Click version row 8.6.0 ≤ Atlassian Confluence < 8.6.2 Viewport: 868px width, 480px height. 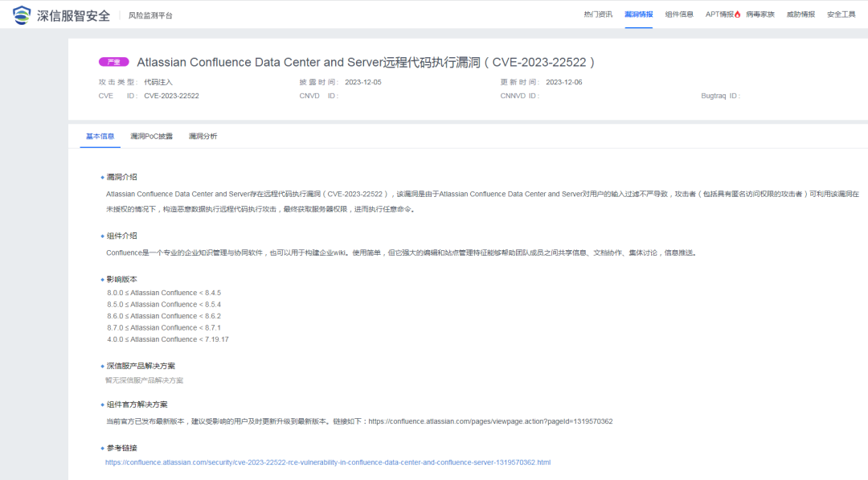pos(164,316)
